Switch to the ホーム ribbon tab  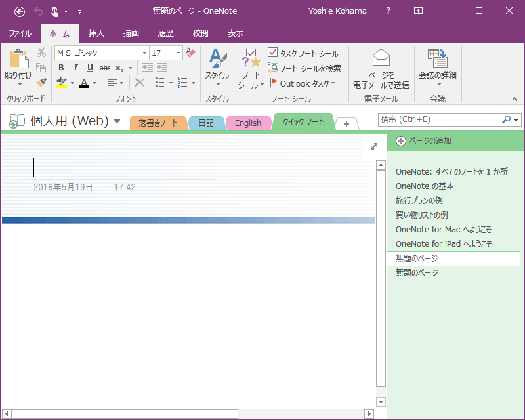coord(60,33)
